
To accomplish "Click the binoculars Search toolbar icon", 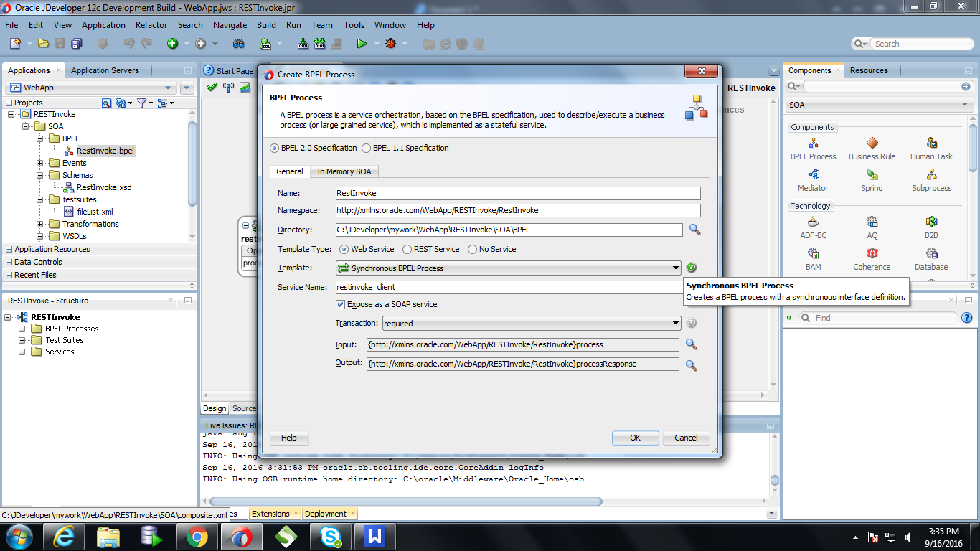I will tap(238, 43).
